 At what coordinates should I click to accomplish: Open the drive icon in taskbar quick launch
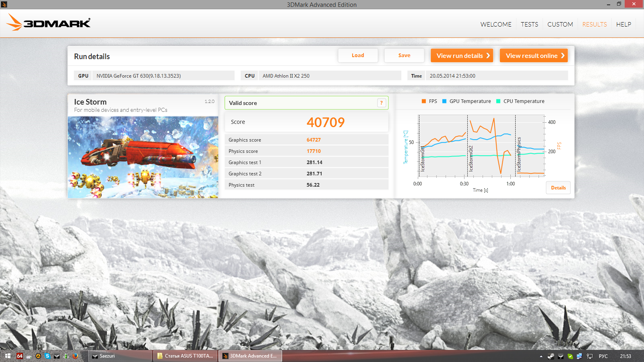click(29, 356)
